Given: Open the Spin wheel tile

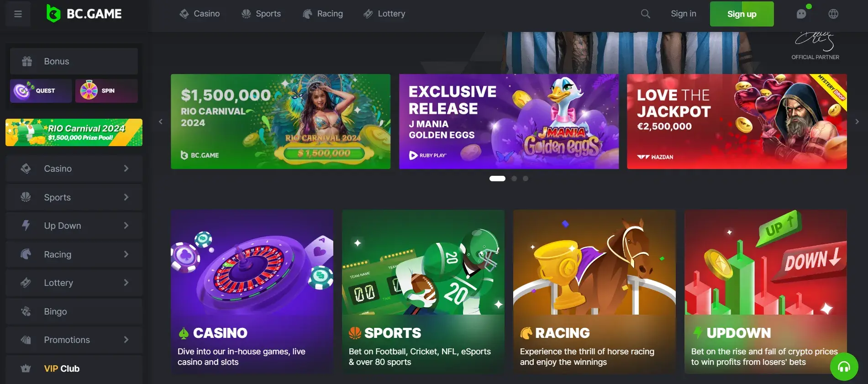Looking at the screenshot, I should 106,90.
